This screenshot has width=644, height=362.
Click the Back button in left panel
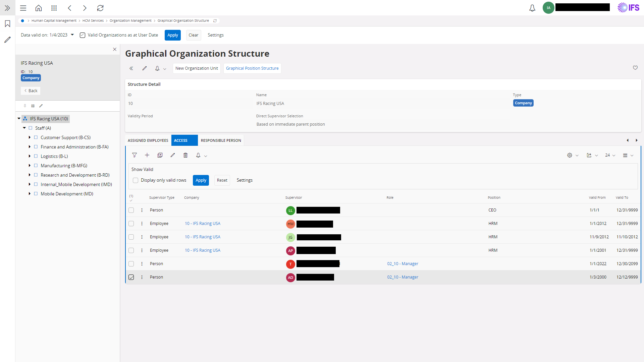pyautogui.click(x=31, y=91)
